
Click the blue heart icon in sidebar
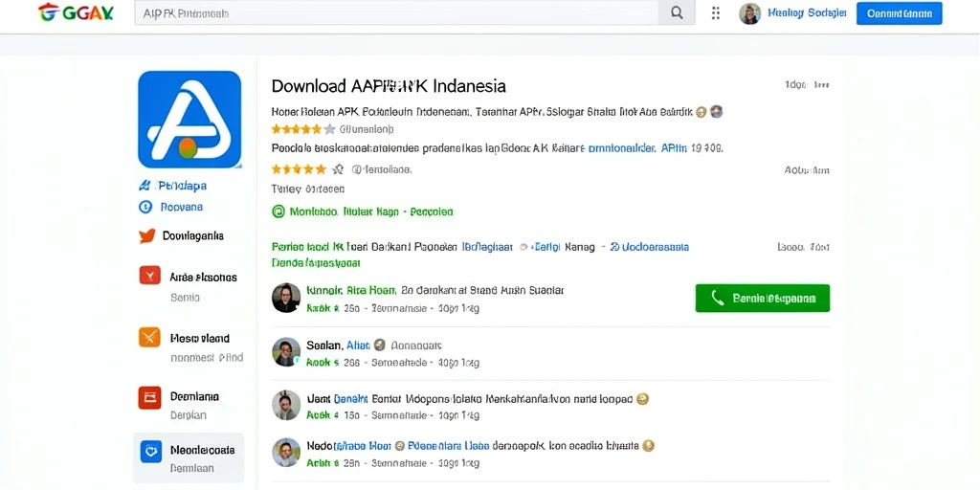[150, 452]
